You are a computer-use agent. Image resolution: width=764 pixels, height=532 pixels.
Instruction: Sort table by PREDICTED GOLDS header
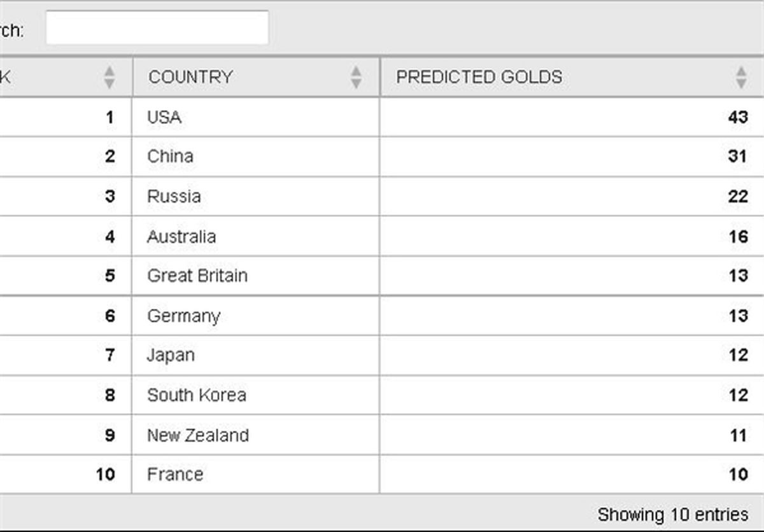(x=479, y=77)
